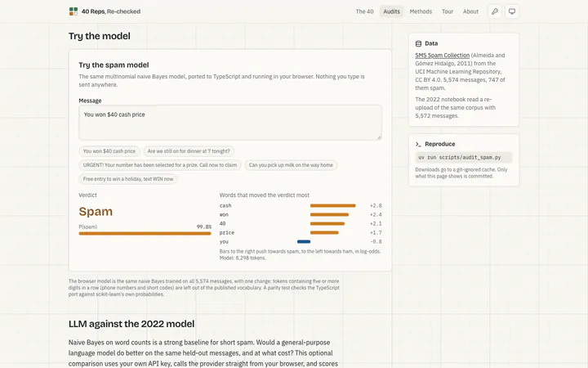Image resolution: width=588 pixels, height=368 pixels.
Task: Click the 'LLM against the 2022 model' heading
Action: point(131,324)
